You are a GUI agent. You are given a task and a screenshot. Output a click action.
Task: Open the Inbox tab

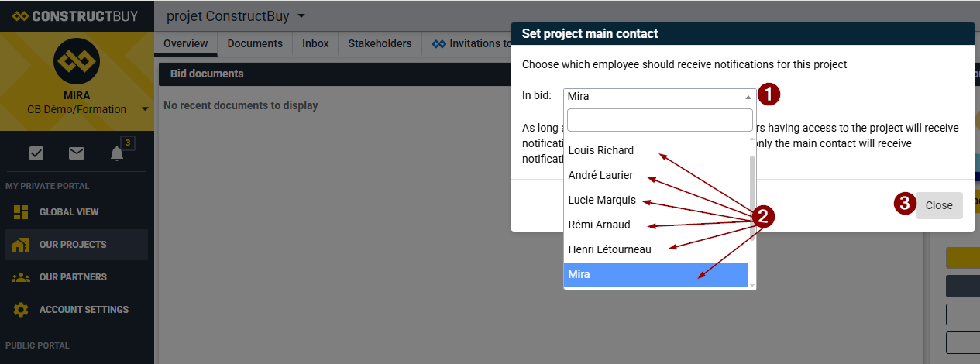coord(315,43)
